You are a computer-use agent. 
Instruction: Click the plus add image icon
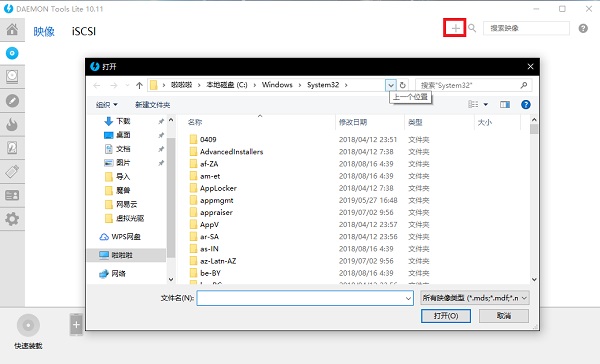455,28
